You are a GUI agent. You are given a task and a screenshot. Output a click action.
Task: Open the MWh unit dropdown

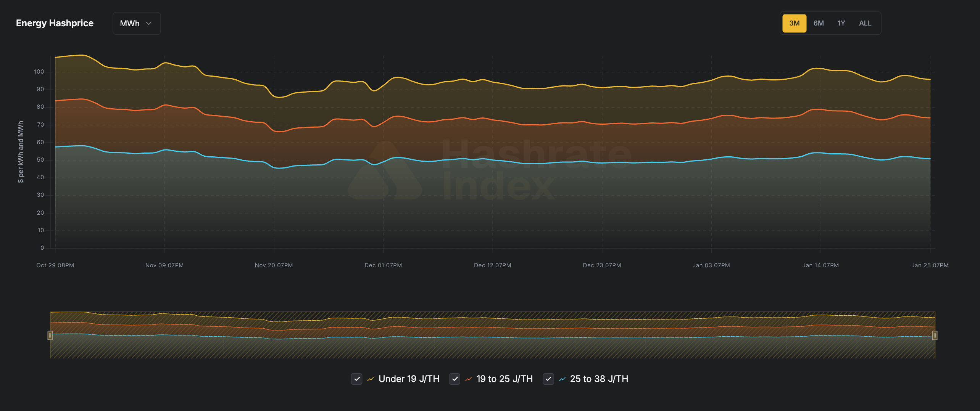coord(136,24)
